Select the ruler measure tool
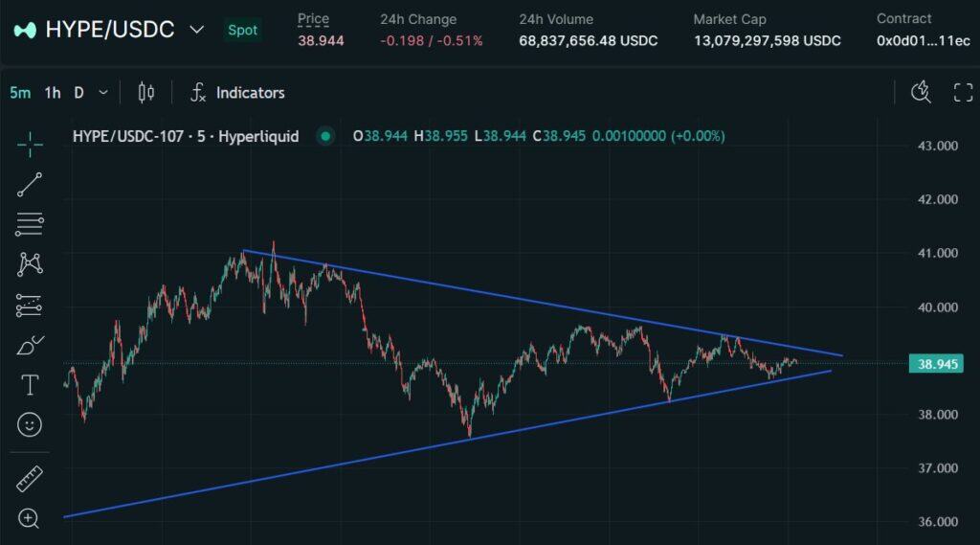The image size is (980, 545). [30, 479]
